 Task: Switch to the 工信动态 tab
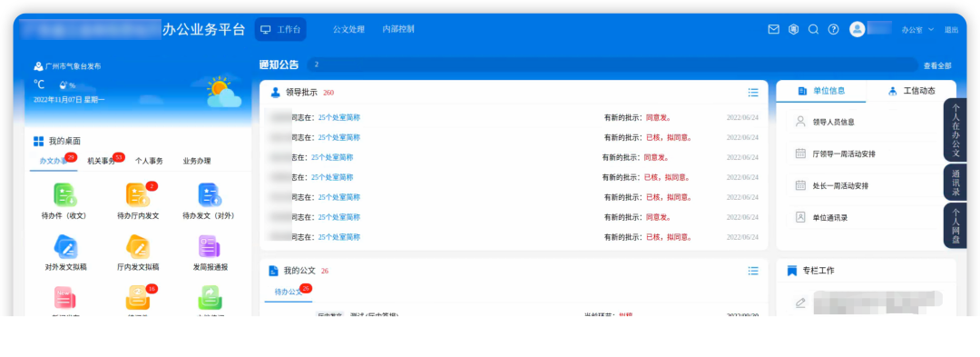911,91
